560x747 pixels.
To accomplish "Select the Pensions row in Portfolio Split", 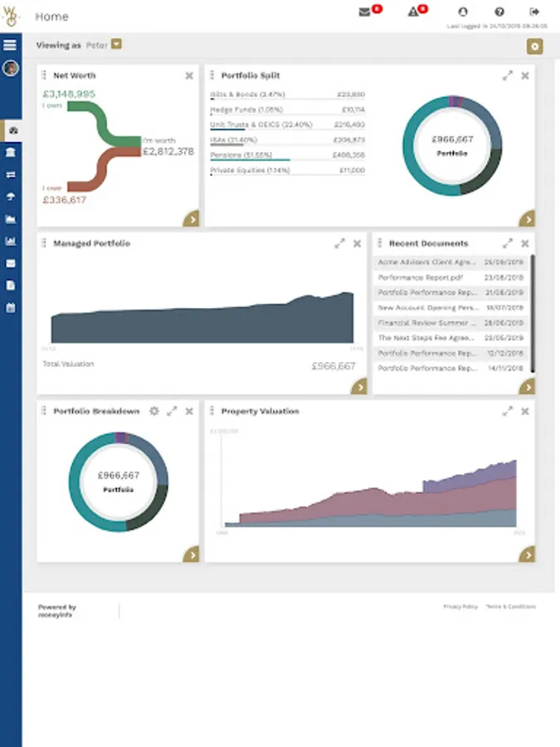I will click(x=288, y=156).
